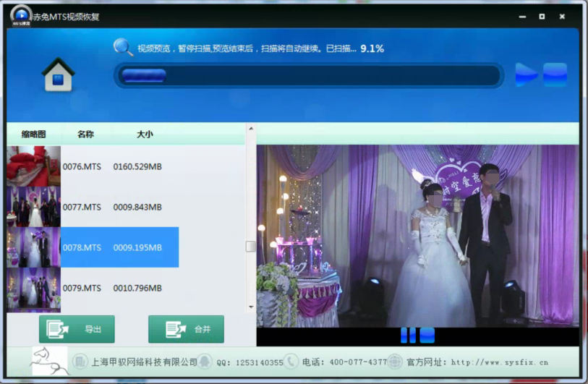Screen dimensions: 588x384
Task: Click the magnifier scan status icon
Action: tap(123, 48)
